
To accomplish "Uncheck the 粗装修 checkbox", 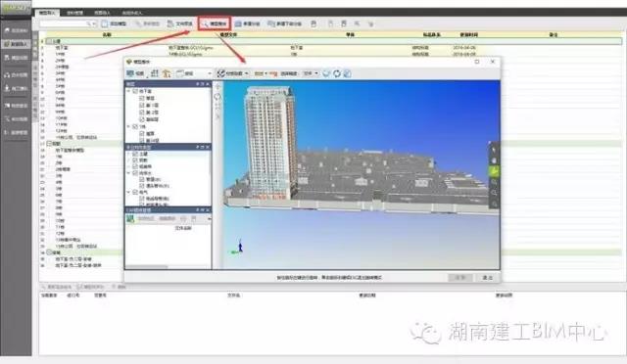I will click(135, 166).
